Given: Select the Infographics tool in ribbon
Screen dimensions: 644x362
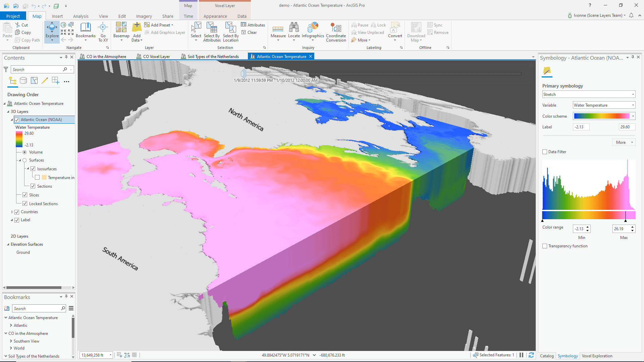Looking at the screenshot, I should 313,32.
